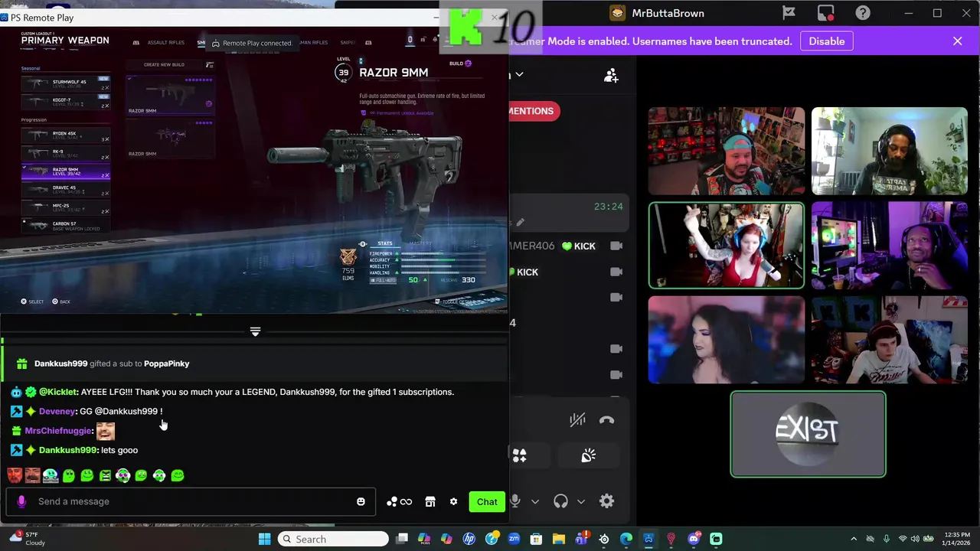Choose the first RAZOR 9MM build card

170,94
